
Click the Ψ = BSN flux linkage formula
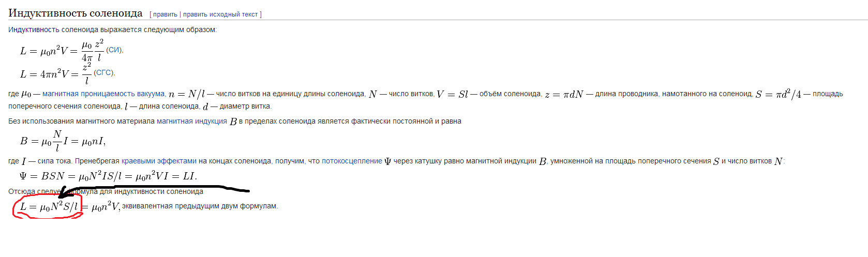[108, 176]
